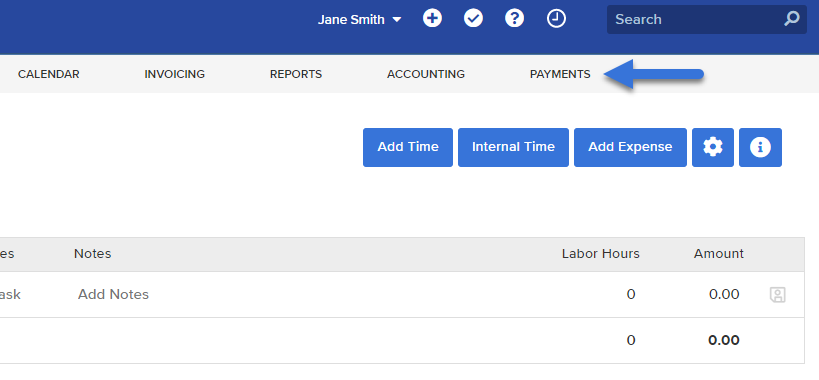Screen dimensions: 819x380
Task: Click the Labor Hours column header
Action: tap(601, 254)
